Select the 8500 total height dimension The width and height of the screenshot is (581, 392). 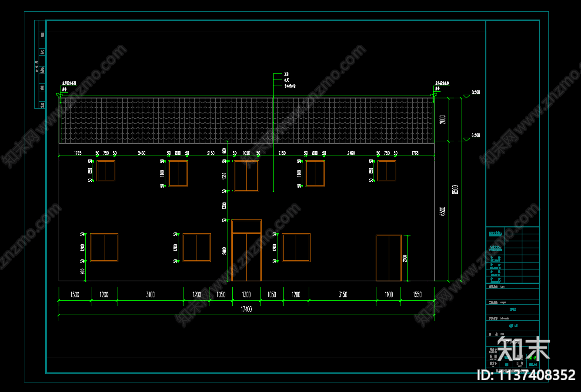tap(455, 189)
